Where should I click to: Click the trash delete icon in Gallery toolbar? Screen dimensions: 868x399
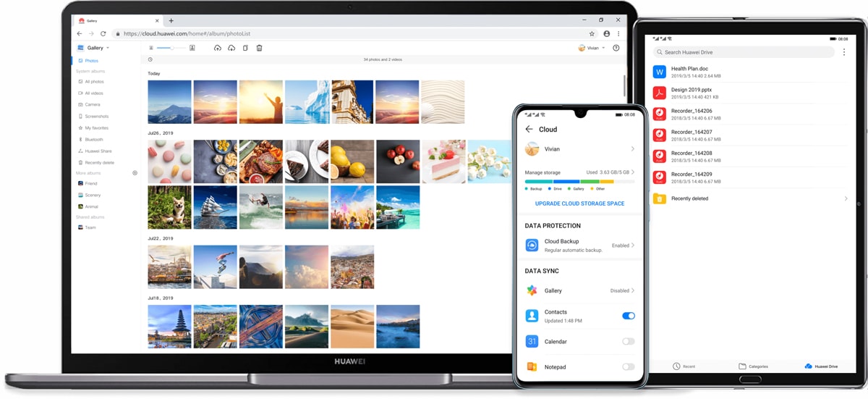coord(259,48)
